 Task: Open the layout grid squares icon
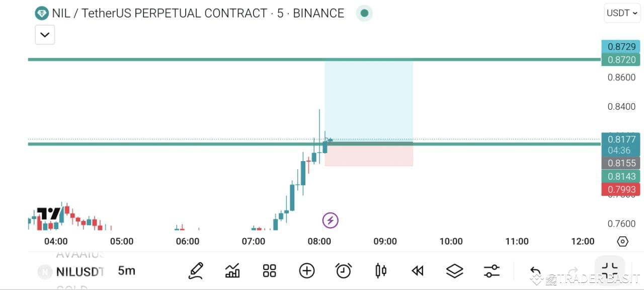point(270,271)
